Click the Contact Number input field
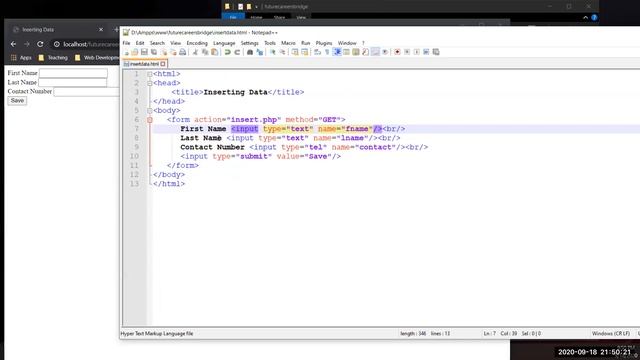Image resolution: width=640 pixels, height=360 pixels. [87, 92]
